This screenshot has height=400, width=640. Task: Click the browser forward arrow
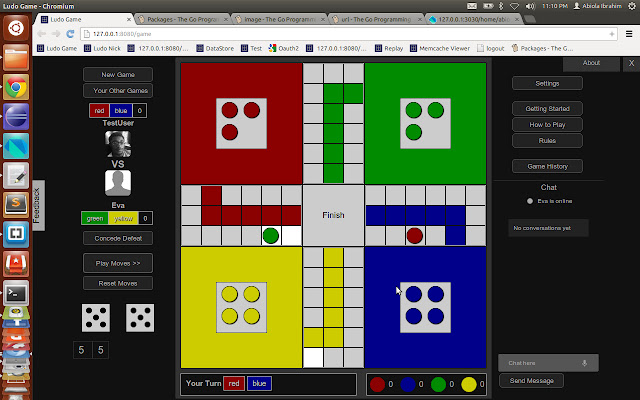click(56, 34)
